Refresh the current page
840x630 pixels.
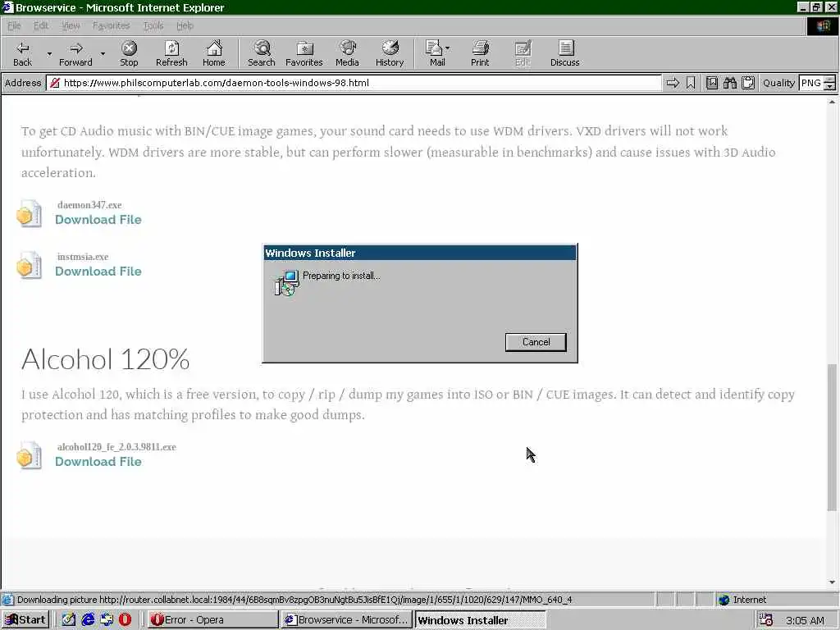171,53
